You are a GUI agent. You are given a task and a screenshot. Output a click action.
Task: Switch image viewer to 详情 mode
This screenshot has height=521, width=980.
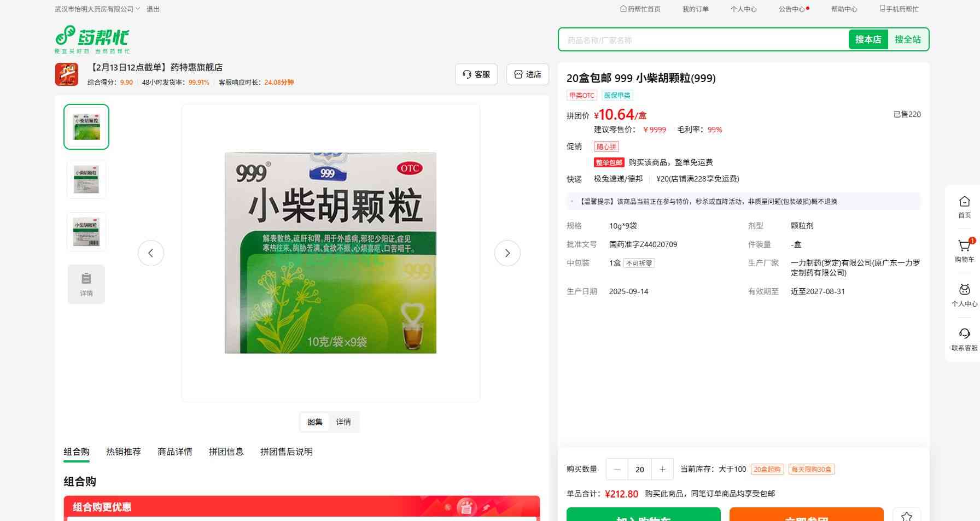[343, 422]
